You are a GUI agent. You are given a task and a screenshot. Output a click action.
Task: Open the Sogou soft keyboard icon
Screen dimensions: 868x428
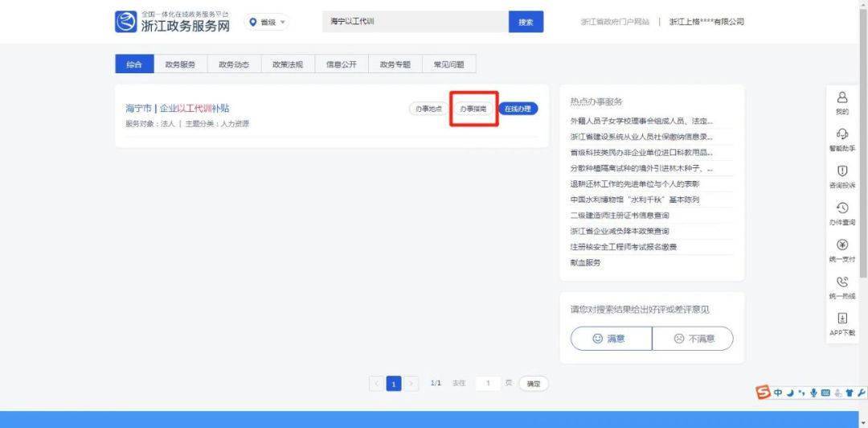pos(825,393)
